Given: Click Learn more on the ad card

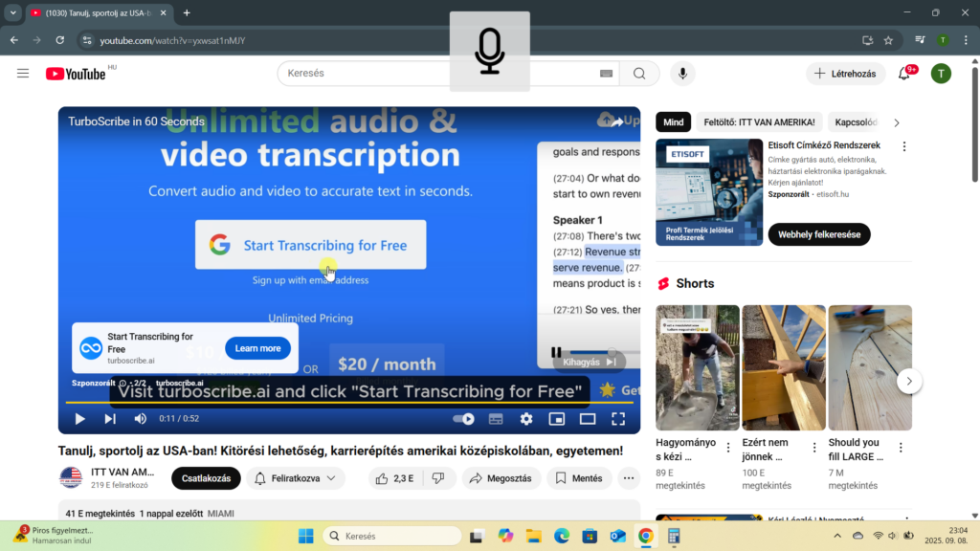Looking at the screenshot, I should point(258,348).
